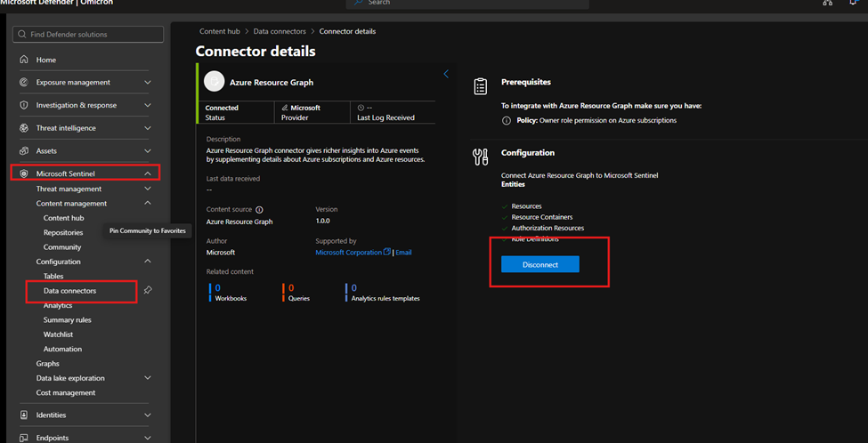Open Graphs in sidebar

click(47, 363)
